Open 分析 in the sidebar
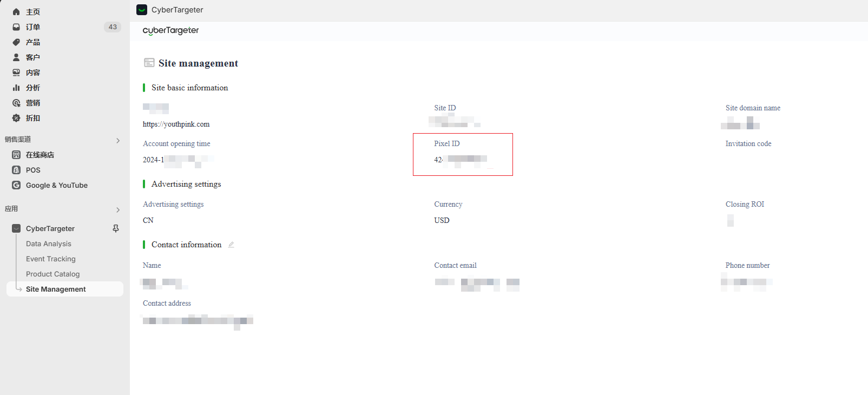The height and width of the screenshot is (395, 868). pos(33,88)
